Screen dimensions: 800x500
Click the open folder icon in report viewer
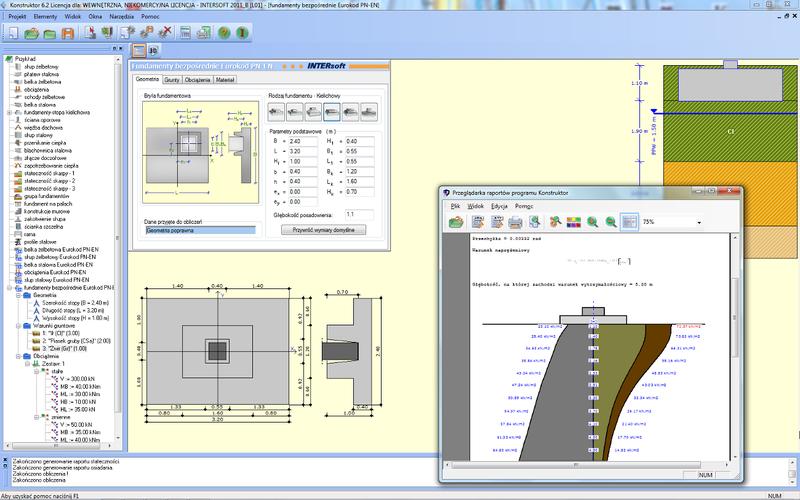pos(457,222)
